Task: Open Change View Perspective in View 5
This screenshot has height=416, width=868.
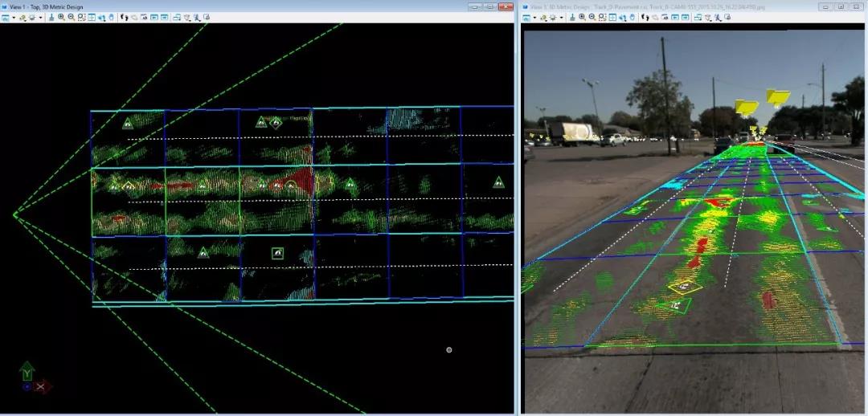Action: point(707,17)
